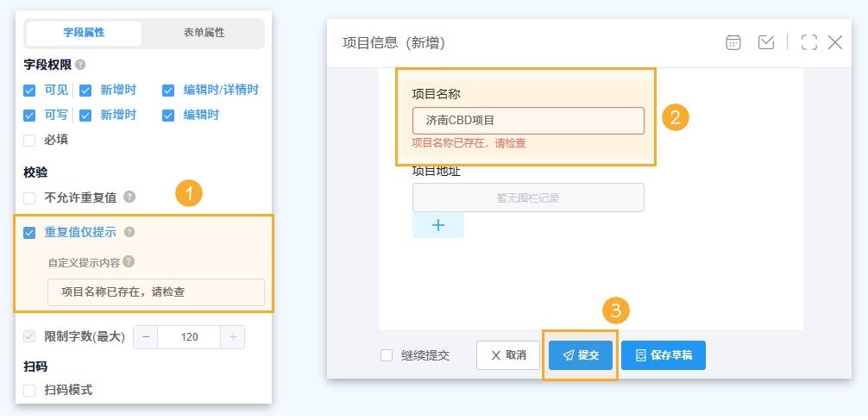Enable the 继续提交 checkbox
The image size is (868, 420).
[387, 355]
